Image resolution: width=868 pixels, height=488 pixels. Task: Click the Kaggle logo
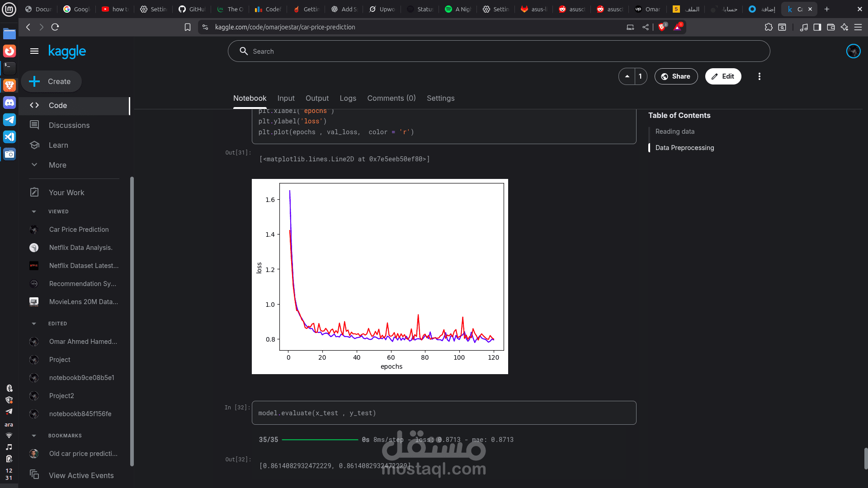67,52
